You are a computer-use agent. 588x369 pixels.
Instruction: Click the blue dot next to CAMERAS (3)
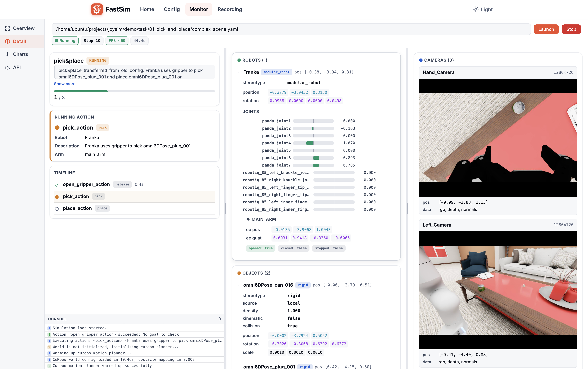[x=421, y=60]
